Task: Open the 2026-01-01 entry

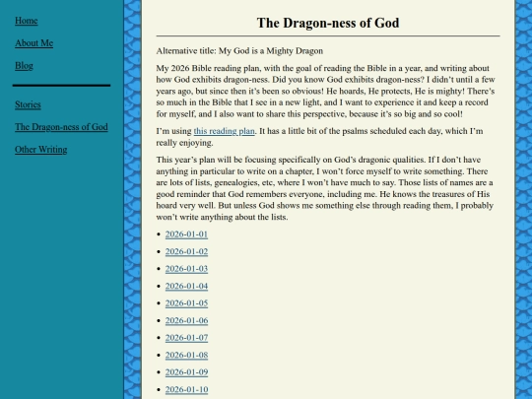Action: [186, 234]
